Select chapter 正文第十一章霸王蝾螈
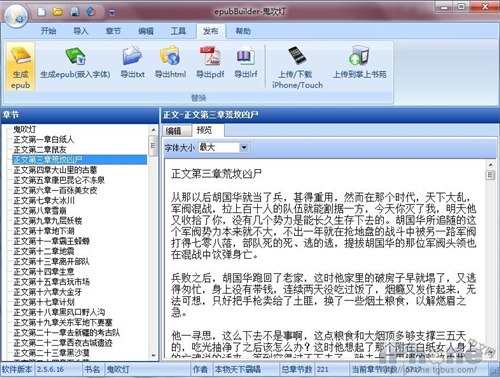 coord(52,241)
